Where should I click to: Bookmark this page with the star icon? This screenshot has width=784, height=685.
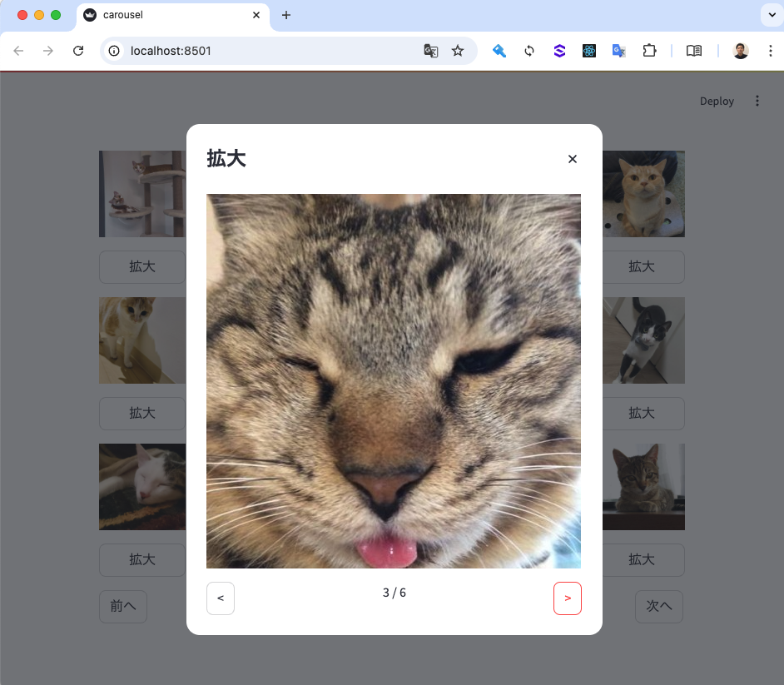[x=458, y=51]
